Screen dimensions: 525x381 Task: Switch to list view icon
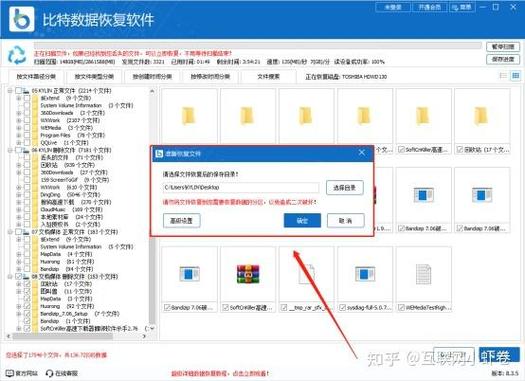click(503, 76)
